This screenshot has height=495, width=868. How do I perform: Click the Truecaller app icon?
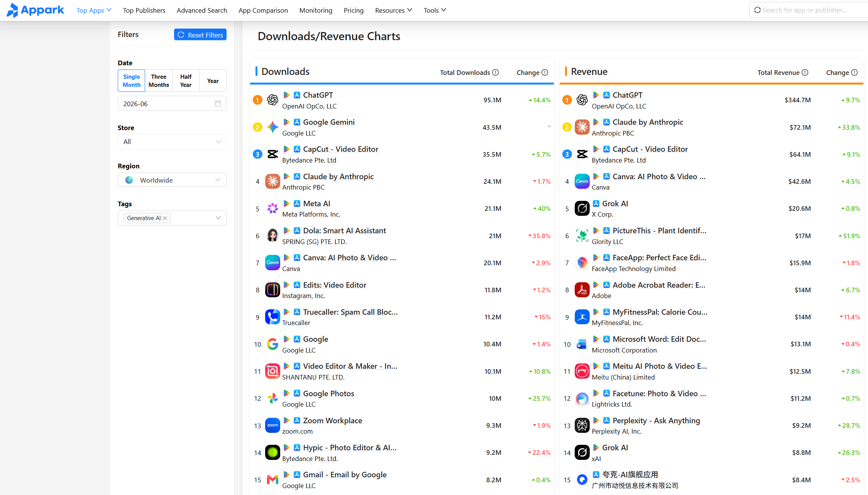[272, 317]
